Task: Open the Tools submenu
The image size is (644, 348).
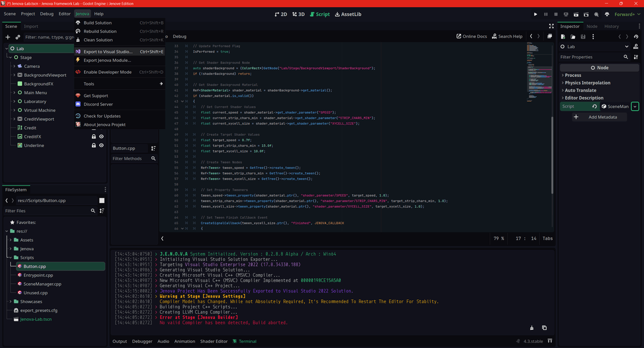Action: pos(119,83)
